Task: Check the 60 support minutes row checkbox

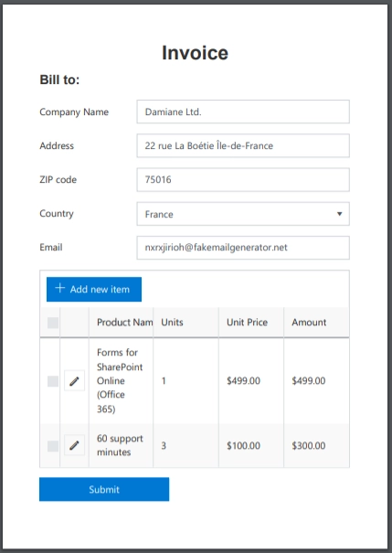Action: 53,446
